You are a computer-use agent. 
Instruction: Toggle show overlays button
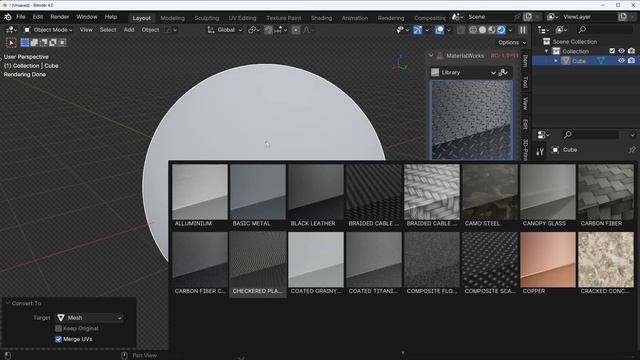(x=439, y=30)
